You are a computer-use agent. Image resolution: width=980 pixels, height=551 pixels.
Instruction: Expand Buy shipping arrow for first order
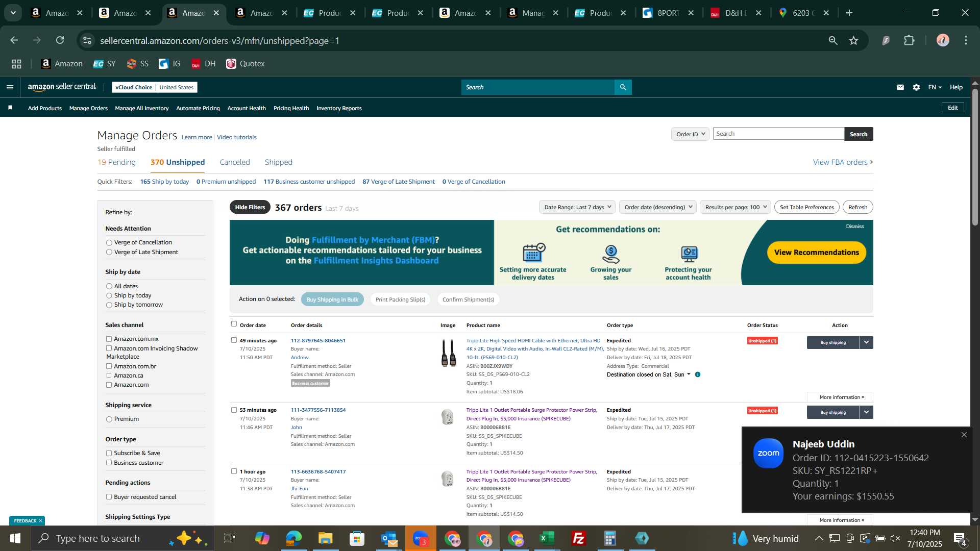pyautogui.click(x=866, y=342)
